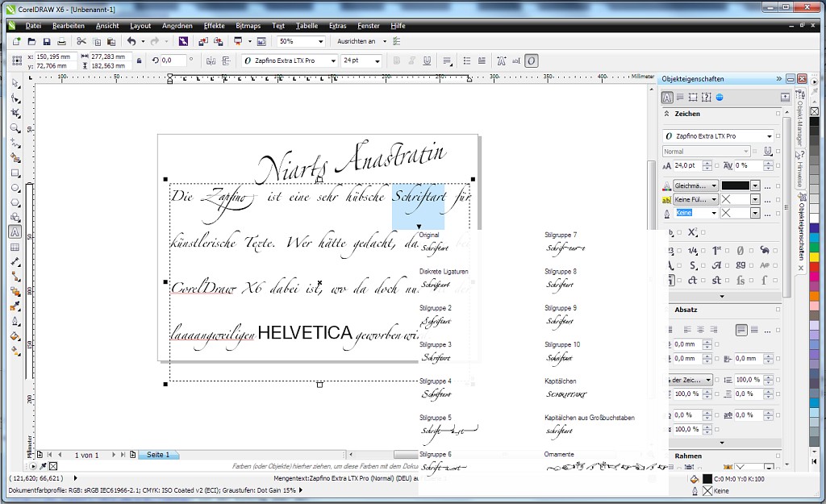Open the Ausrichten an dropdown
826x504 pixels.
coord(385,41)
